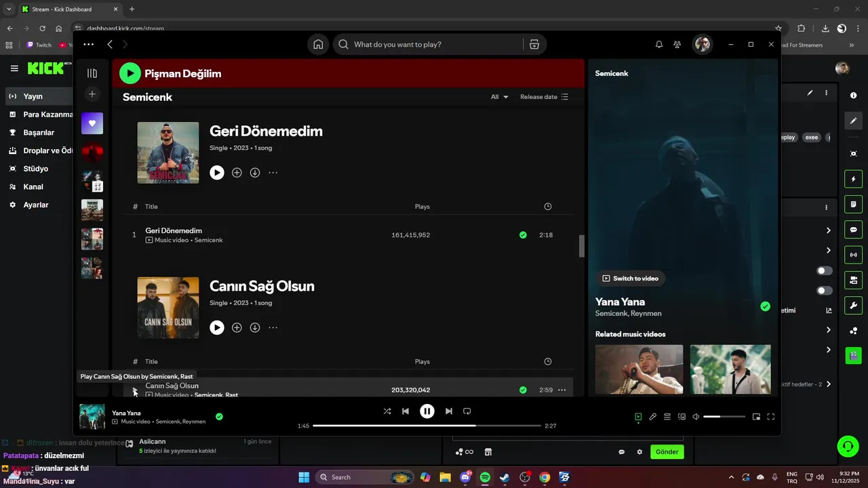The image size is (868, 488).
Task: Open Spotify three-dot app menu
Action: pyautogui.click(x=88, y=44)
